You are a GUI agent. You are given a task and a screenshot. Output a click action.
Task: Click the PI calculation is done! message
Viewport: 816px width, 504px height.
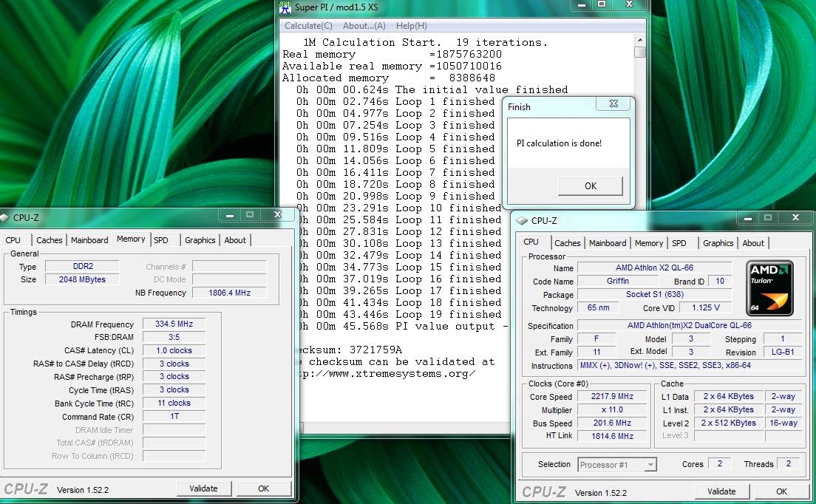tap(559, 143)
